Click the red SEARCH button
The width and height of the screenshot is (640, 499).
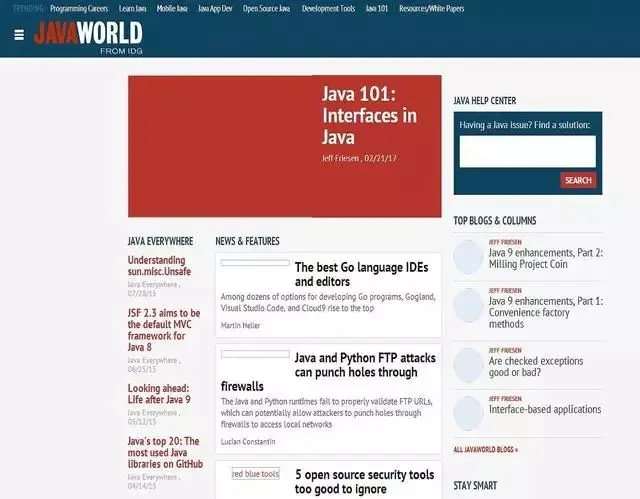(578, 180)
